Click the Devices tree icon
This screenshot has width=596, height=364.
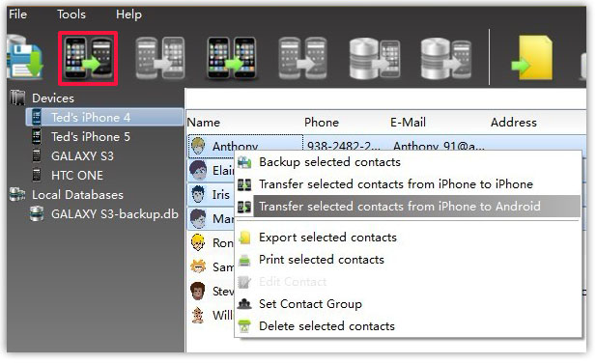click(x=17, y=98)
